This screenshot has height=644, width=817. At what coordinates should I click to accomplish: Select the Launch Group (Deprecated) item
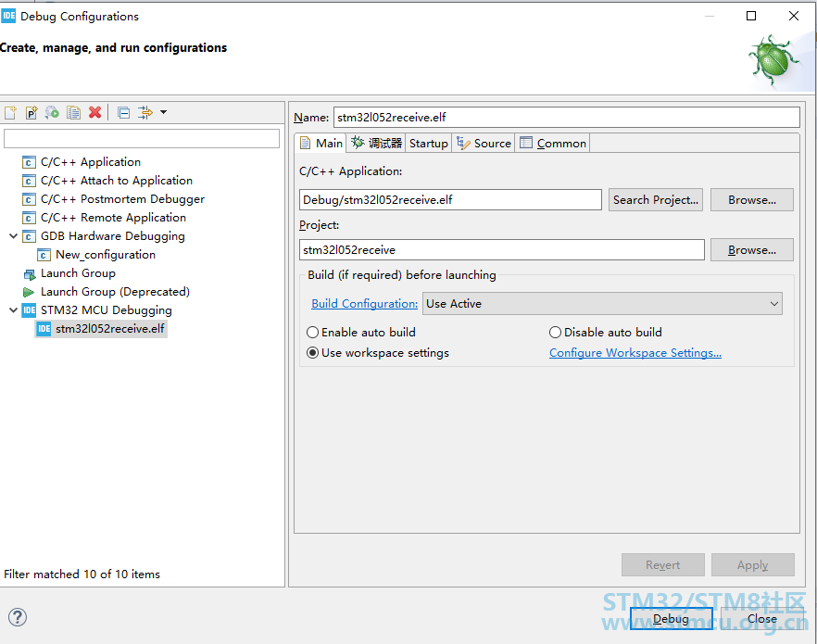coord(115,292)
